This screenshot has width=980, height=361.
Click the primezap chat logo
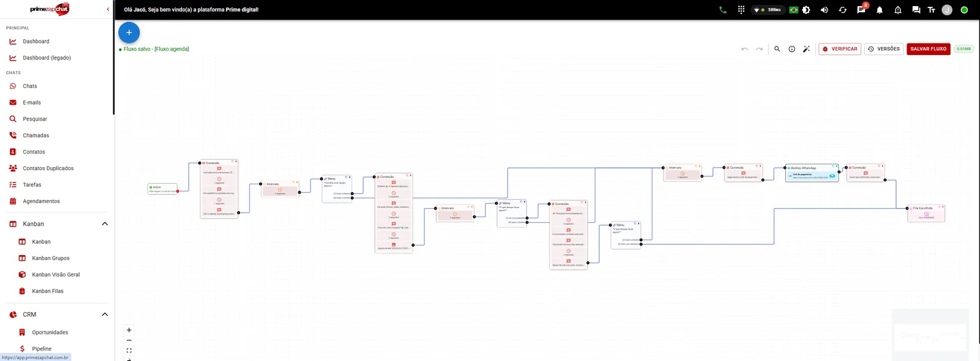click(50, 9)
